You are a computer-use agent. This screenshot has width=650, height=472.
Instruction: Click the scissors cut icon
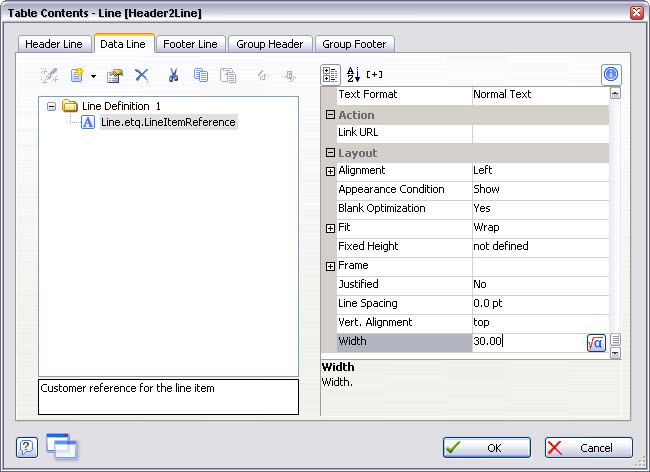pos(173,75)
